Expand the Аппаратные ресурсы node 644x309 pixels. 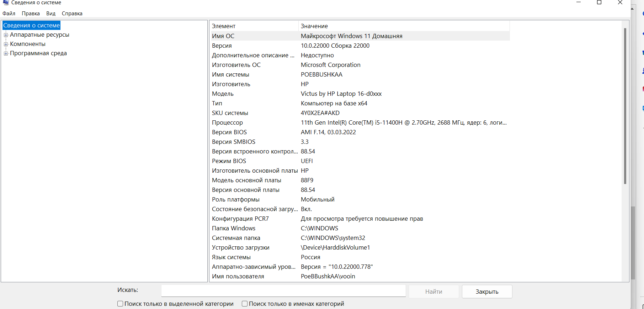tap(6, 35)
